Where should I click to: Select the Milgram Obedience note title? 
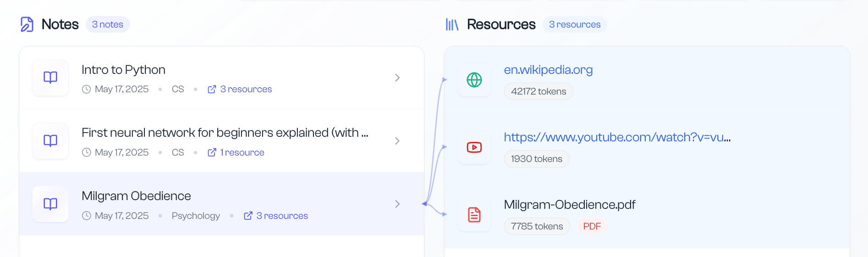pyautogui.click(x=136, y=196)
